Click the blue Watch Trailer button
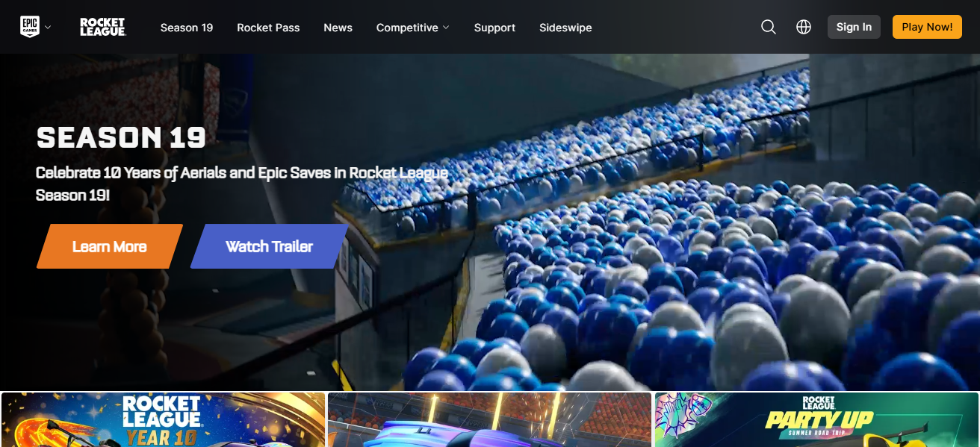 (x=269, y=246)
